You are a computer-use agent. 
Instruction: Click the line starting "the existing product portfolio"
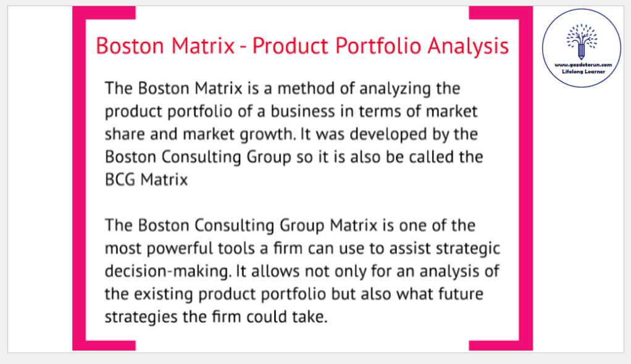pyautogui.click(x=294, y=294)
